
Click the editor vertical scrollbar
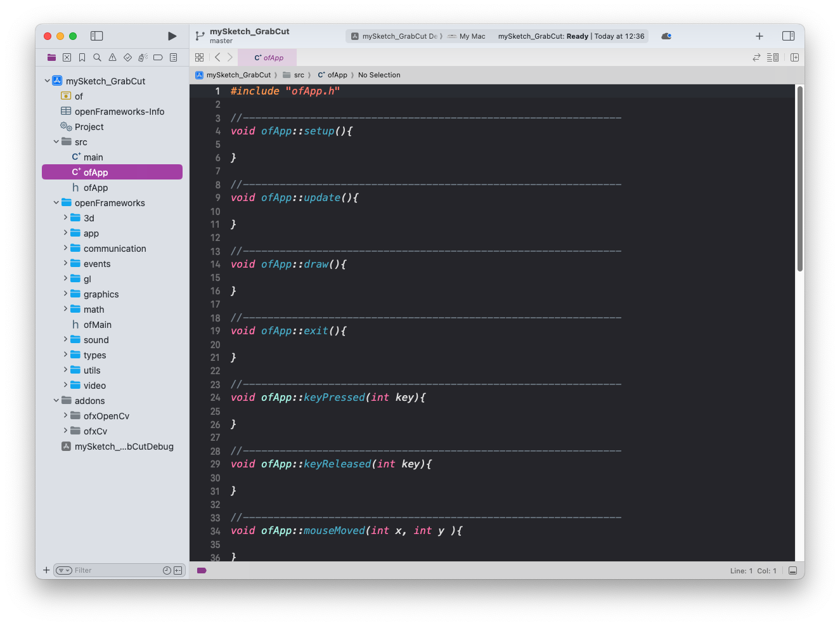coord(800,179)
